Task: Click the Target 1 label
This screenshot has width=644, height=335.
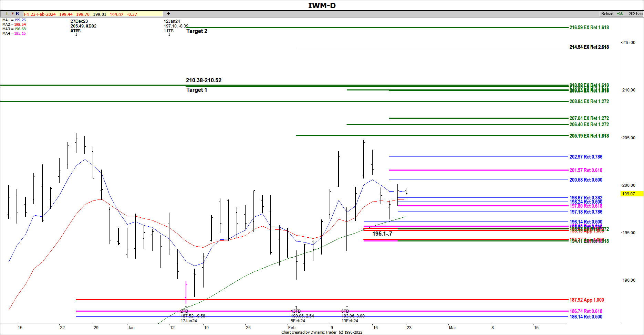Action: 197,90
